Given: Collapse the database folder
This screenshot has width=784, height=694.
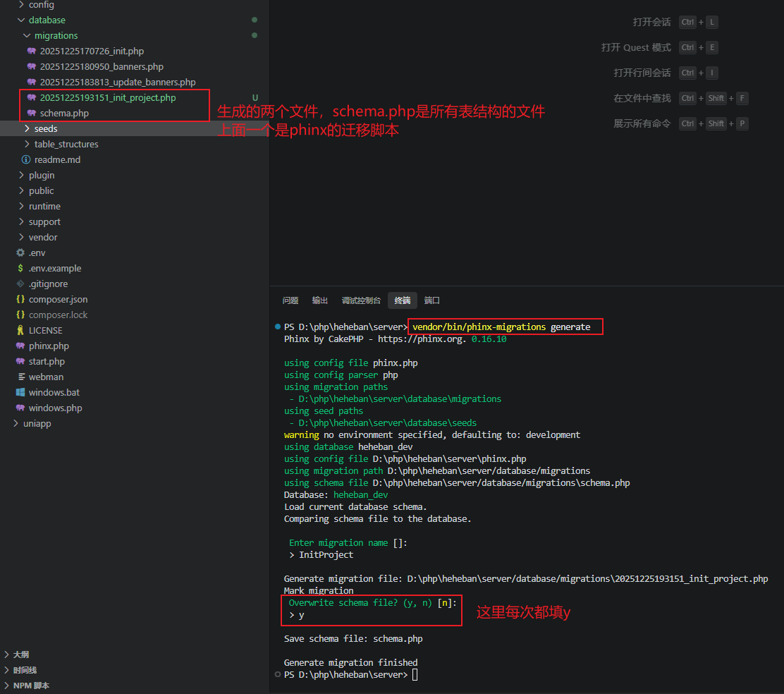Looking at the screenshot, I should (x=21, y=20).
